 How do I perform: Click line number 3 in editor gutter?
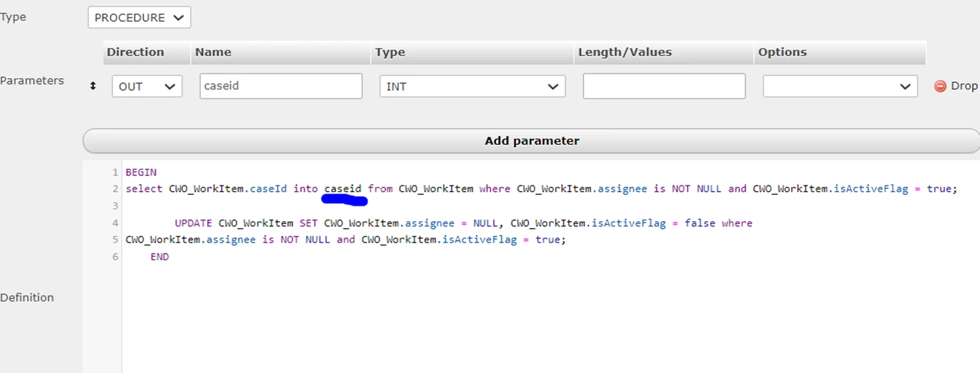pyautogui.click(x=115, y=206)
